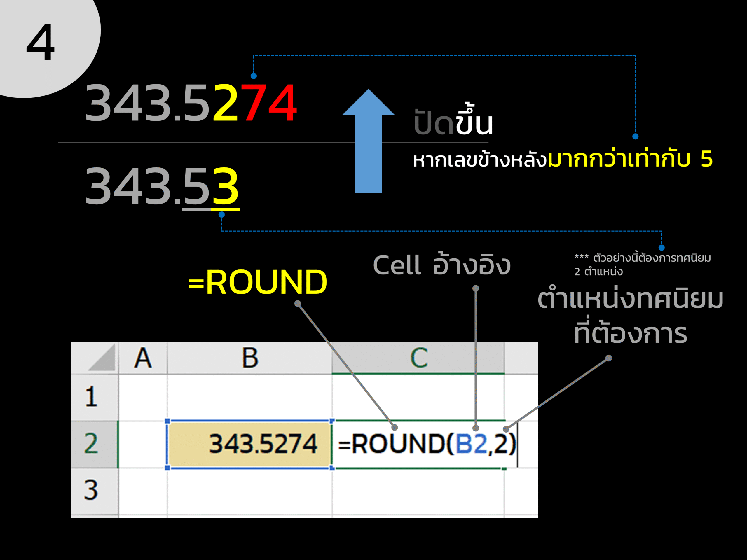Click empty cell C3
Screen dimensions: 747x560
click(418, 491)
